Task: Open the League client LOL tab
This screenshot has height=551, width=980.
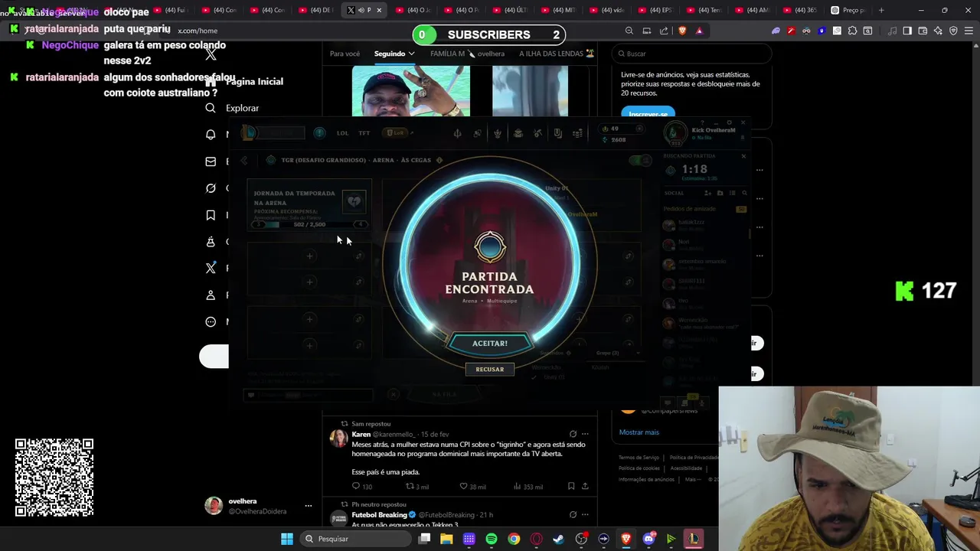Action: coord(342,133)
